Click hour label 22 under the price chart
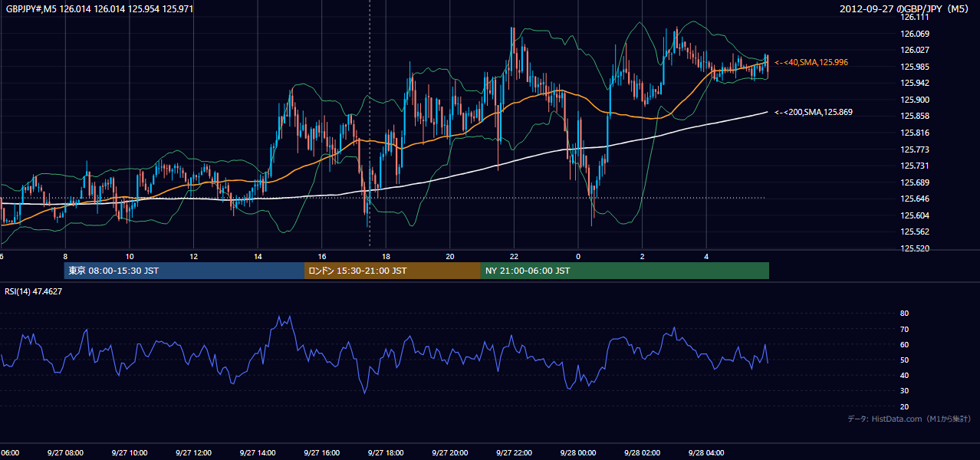980x460 pixels. point(514,257)
